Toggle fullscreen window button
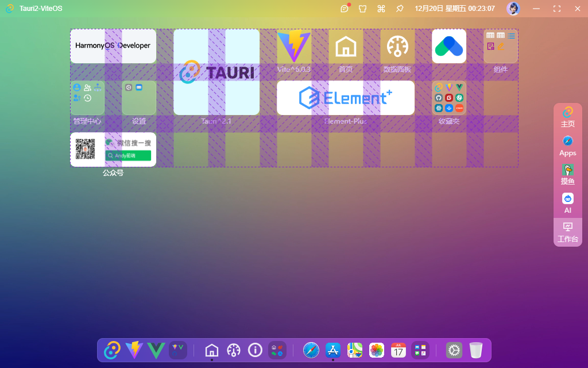The height and width of the screenshot is (368, 588). 557,9
